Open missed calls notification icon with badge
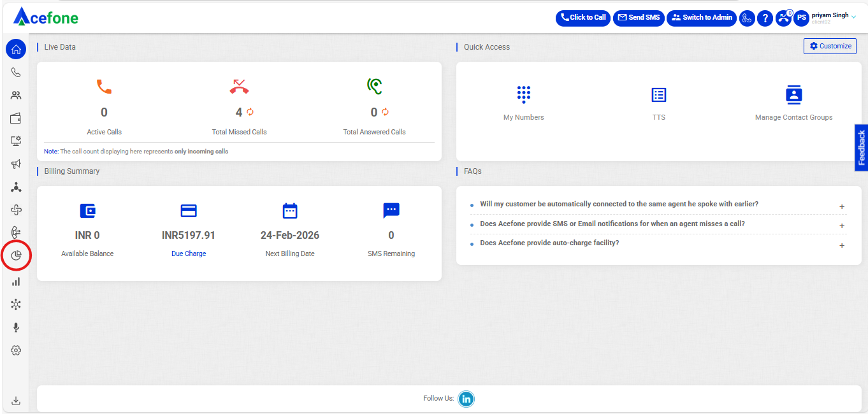This screenshot has width=868, height=414. click(x=783, y=18)
